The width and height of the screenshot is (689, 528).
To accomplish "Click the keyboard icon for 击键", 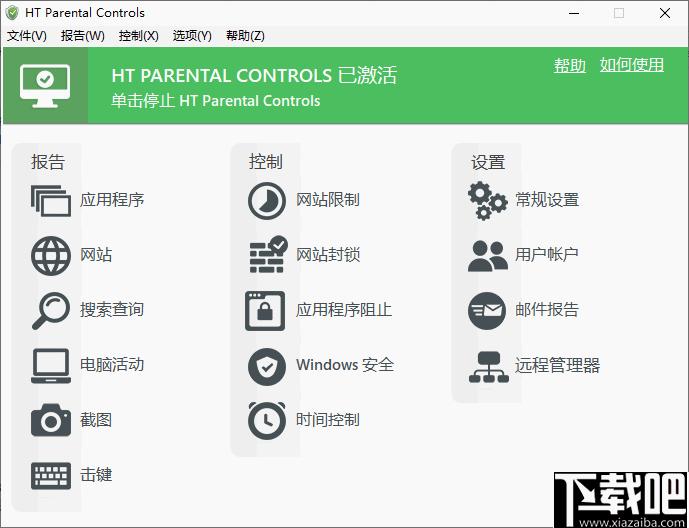I will pyautogui.click(x=51, y=475).
